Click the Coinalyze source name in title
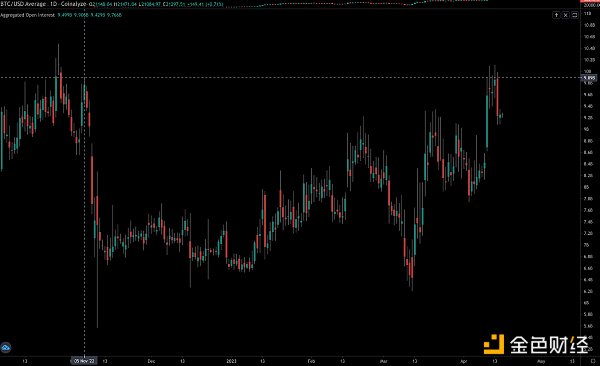The height and width of the screenshot is (366, 600). click(x=73, y=4)
